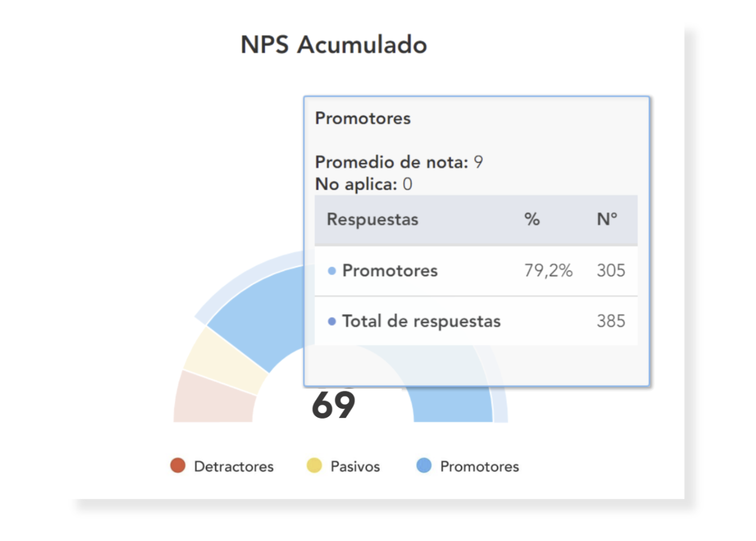Click the % column header

[x=532, y=220]
